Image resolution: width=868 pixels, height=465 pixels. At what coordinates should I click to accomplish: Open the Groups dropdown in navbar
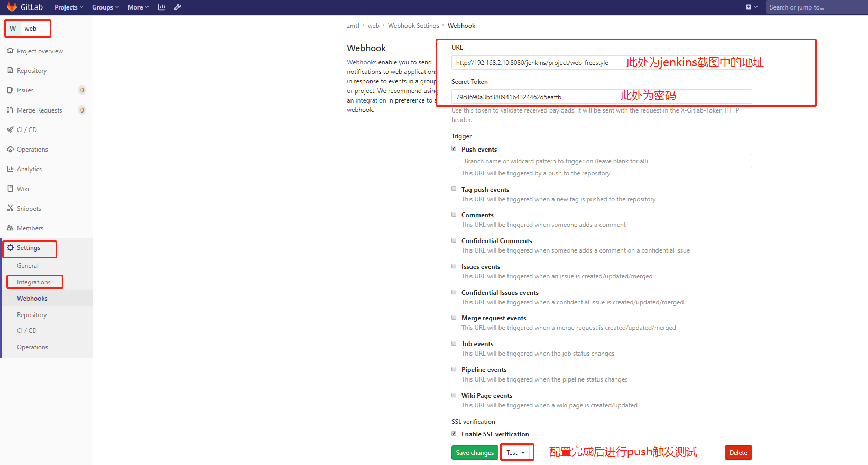click(105, 7)
